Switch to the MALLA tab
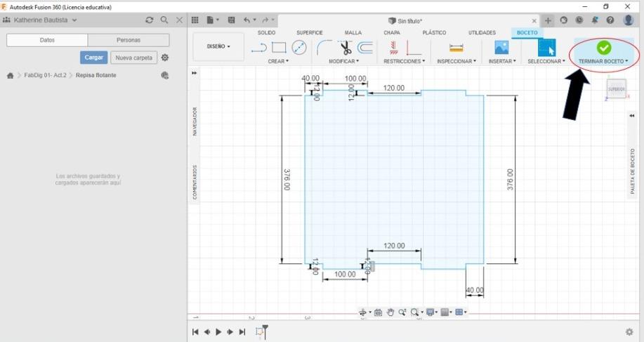 (x=353, y=32)
